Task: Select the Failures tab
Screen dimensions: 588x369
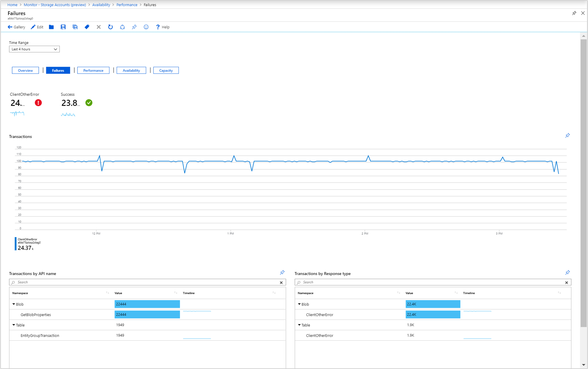Action: tap(58, 71)
